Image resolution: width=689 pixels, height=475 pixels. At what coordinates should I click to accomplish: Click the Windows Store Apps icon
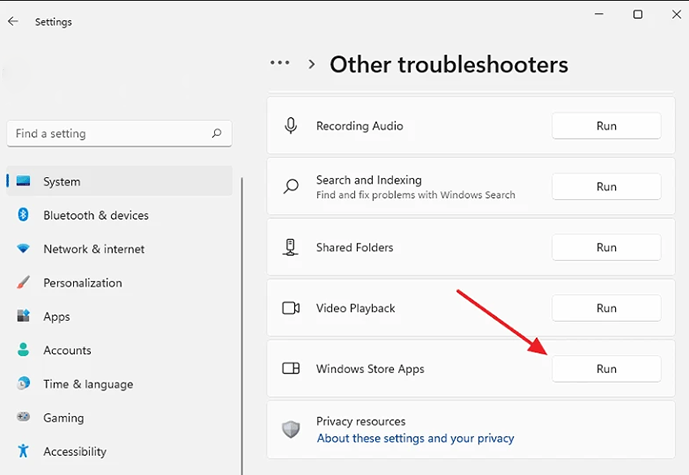(291, 368)
